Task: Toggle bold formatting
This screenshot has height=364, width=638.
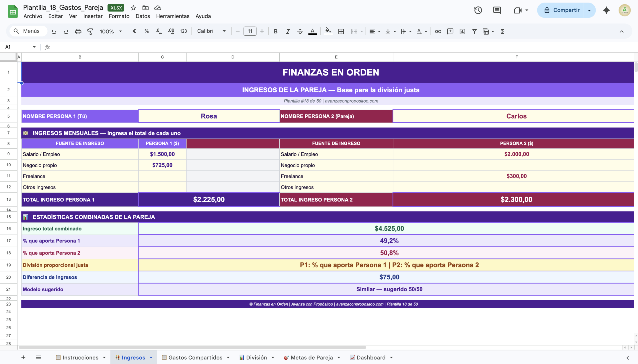Action: tap(275, 32)
